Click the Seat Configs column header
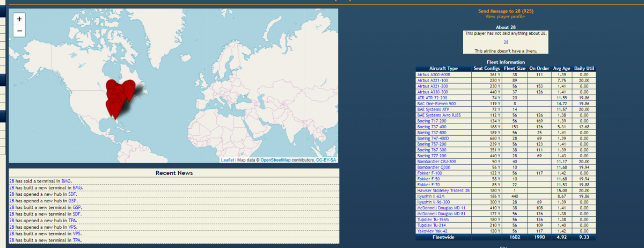Viewport: 644px width, 248px height. point(487,68)
